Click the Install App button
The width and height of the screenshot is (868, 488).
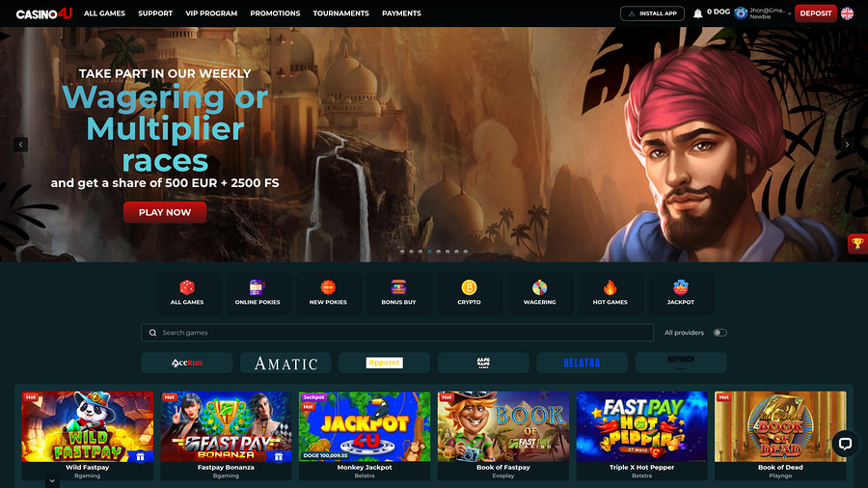click(x=652, y=14)
